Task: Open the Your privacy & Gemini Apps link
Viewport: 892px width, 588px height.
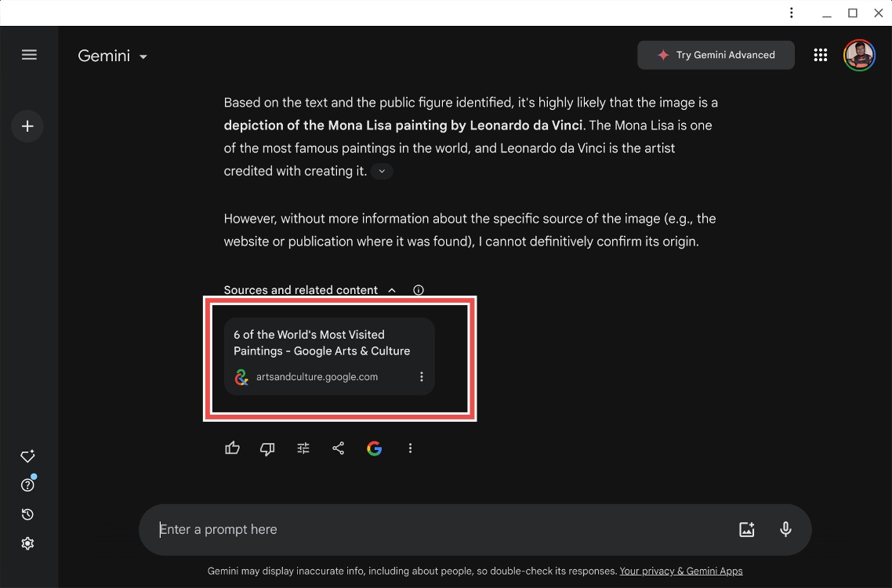Action: click(680, 571)
